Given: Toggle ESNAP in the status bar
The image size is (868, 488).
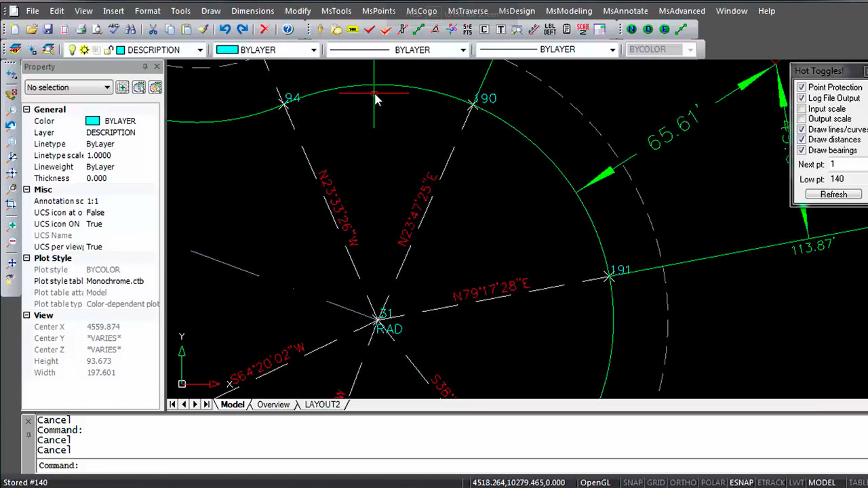Looking at the screenshot, I should click(741, 483).
